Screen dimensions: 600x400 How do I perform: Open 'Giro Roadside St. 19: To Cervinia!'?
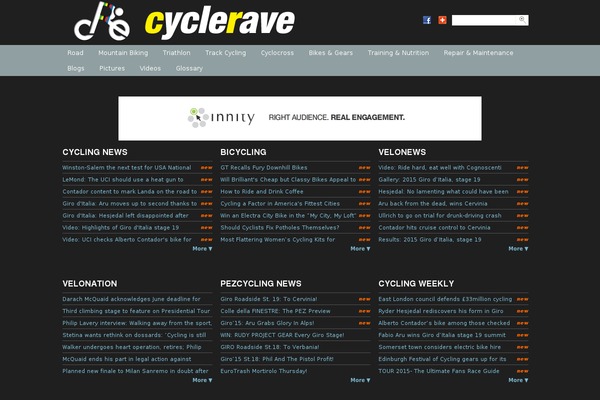click(x=269, y=299)
